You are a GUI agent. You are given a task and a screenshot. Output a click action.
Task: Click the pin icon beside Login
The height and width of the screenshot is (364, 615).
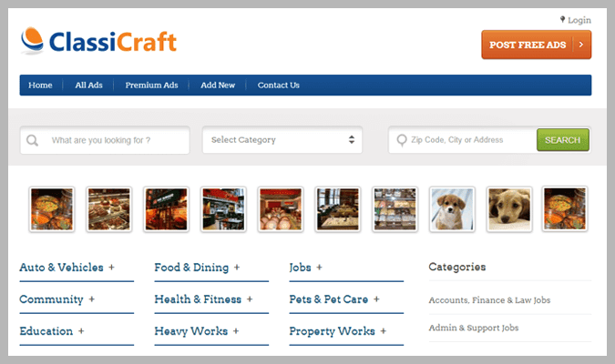tap(562, 19)
